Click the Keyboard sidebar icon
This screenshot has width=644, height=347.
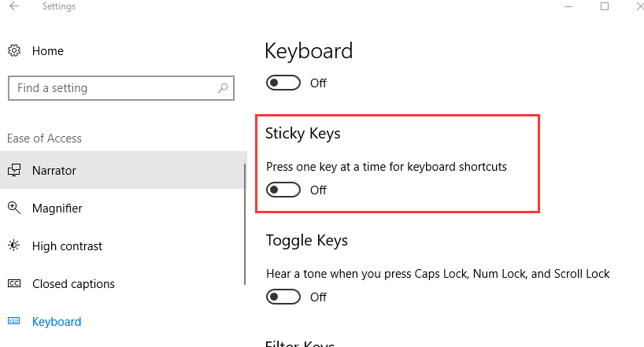click(x=14, y=322)
